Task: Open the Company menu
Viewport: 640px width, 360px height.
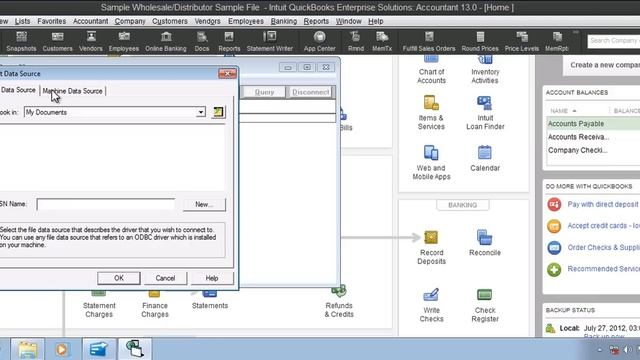Action: click(x=130, y=21)
